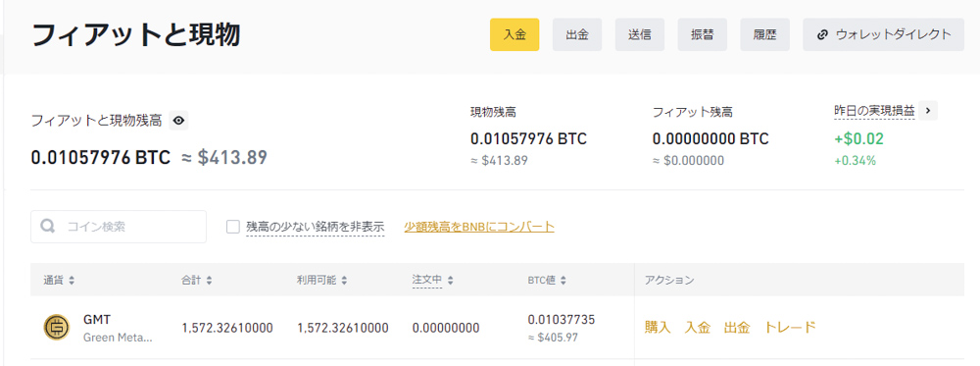Select the +0.34% percentage value
The height and width of the screenshot is (366, 980).
(855, 161)
